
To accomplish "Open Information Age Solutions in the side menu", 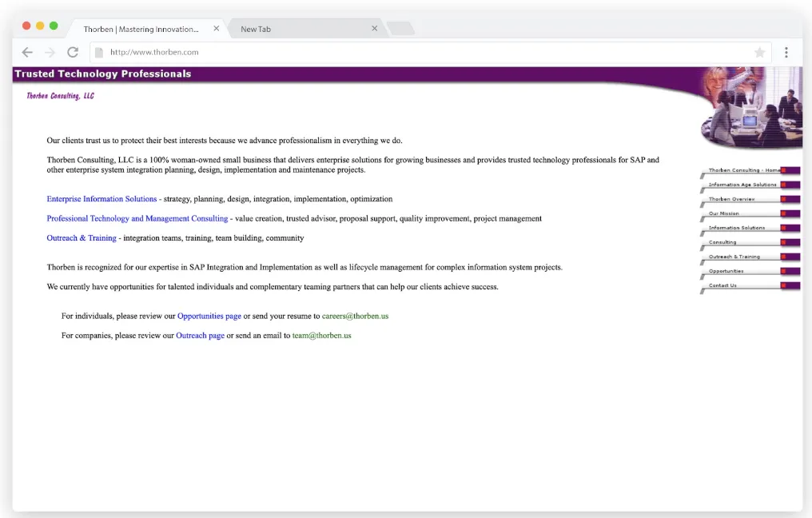I will (x=750, y=185).
